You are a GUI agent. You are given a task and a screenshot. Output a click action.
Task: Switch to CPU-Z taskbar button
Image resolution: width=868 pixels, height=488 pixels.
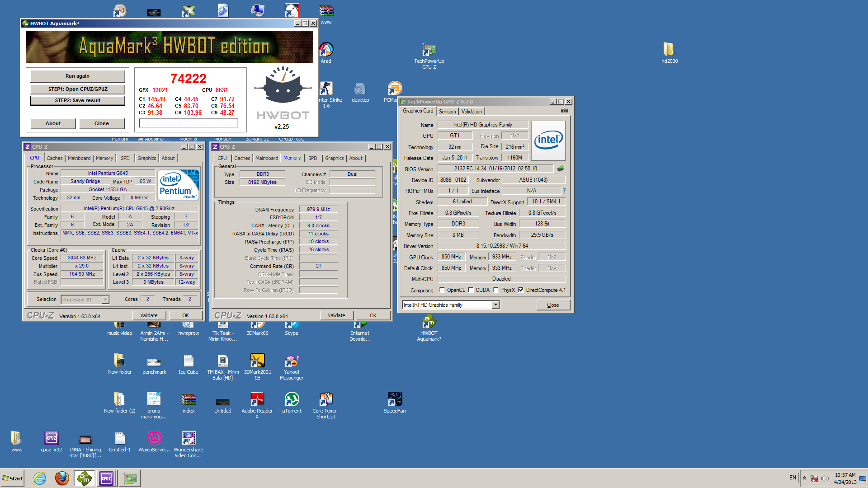106,478
